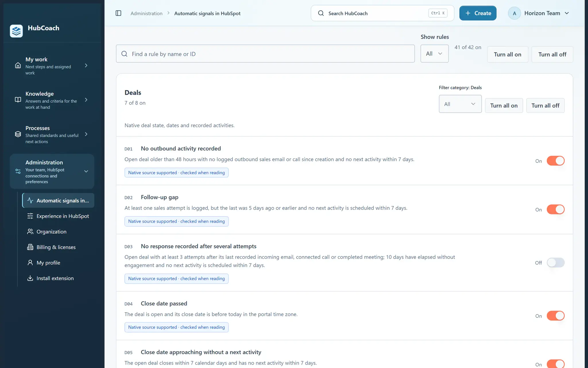Screen dimensions: 588x368
Task: Go to Organization settings
Action: (58, 231)
